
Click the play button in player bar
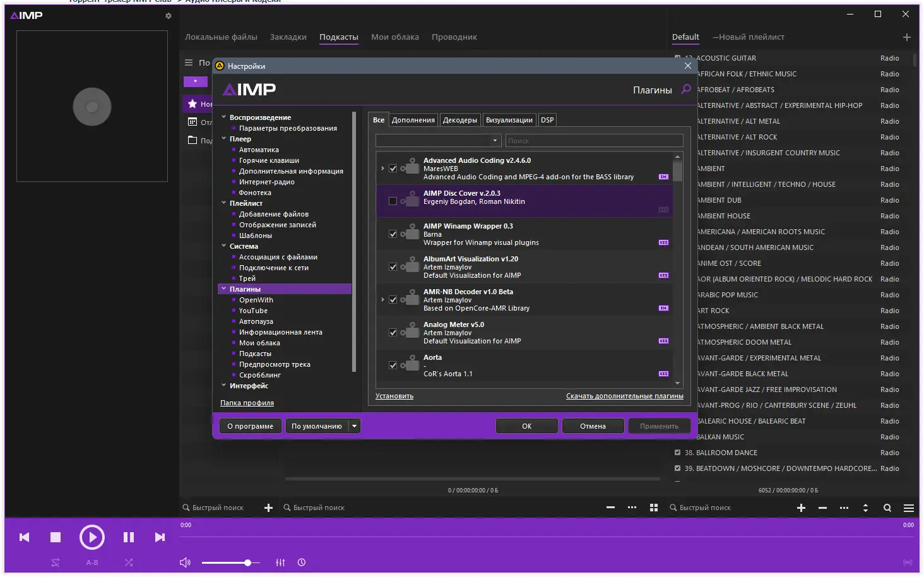pos(92,537)
